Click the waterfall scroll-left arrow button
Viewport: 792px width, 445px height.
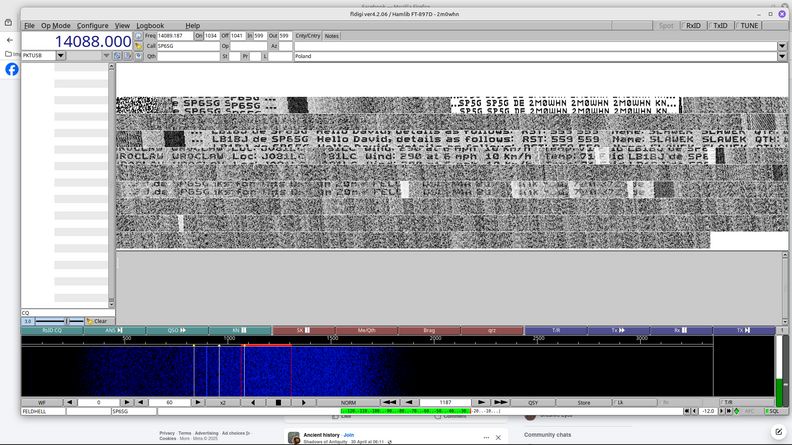click(x=253, y=403)
